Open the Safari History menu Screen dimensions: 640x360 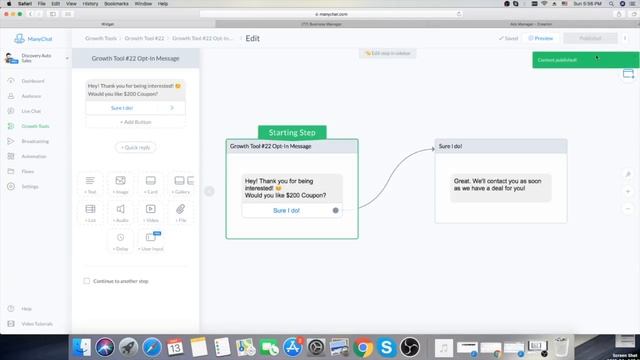pyautogui.click(x=90, y=4)
